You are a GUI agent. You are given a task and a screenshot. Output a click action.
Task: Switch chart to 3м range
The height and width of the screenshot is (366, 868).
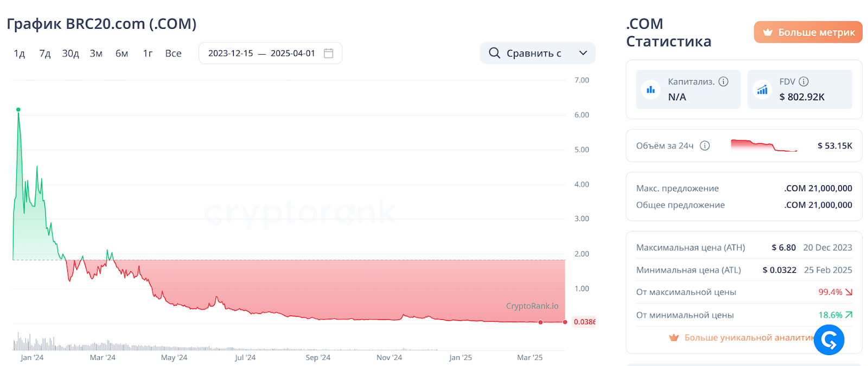coord(96,53)
